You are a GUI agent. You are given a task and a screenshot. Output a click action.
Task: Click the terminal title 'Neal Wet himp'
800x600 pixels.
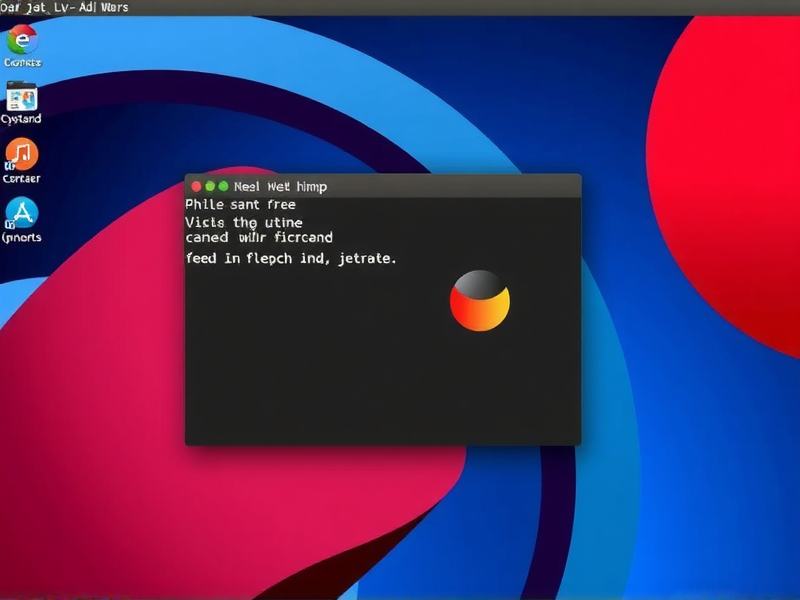click(x=280, y=188)
